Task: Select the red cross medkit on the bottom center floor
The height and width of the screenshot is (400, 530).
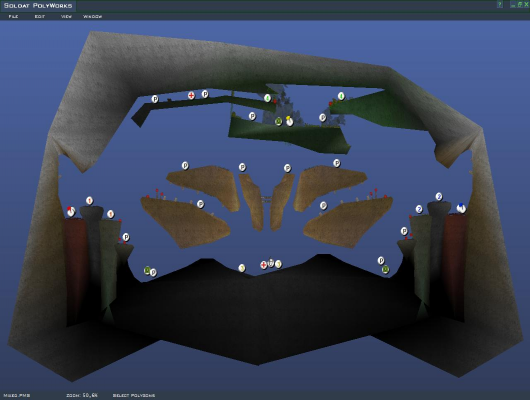Action: pyautogui.click(x=264, y=265)
